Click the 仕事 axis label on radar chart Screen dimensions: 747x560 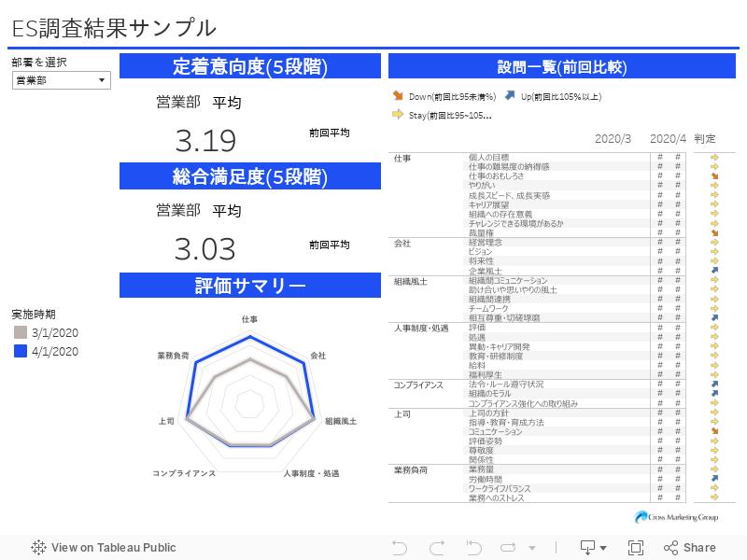249,319
